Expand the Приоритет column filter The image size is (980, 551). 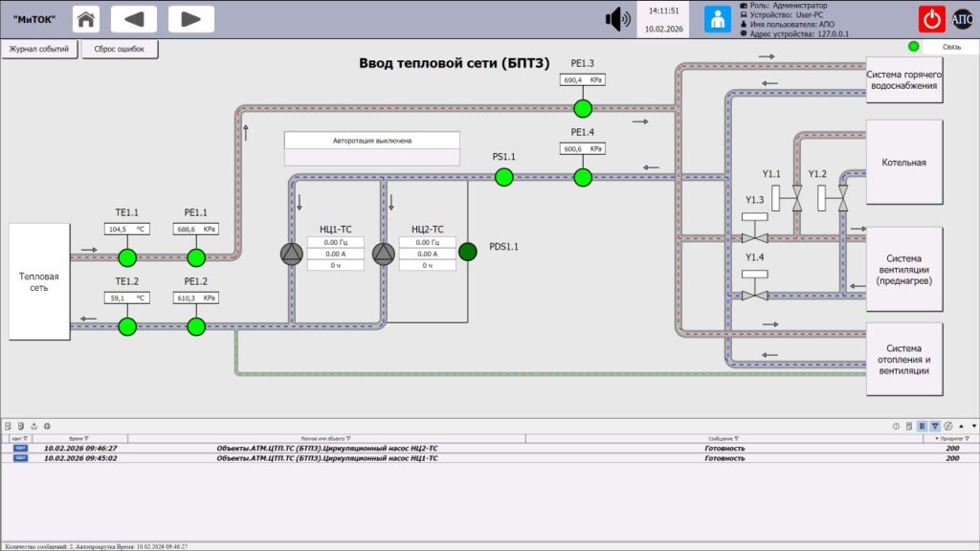pos(967,438)
